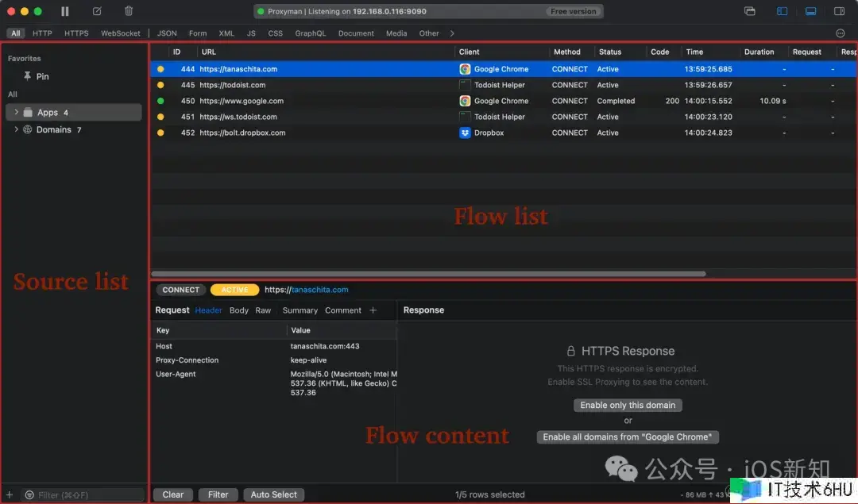The height and width of the screenshot is (504, 858).
Task: Click the yellow status dot for request 452
Action: tap(160, 133)
